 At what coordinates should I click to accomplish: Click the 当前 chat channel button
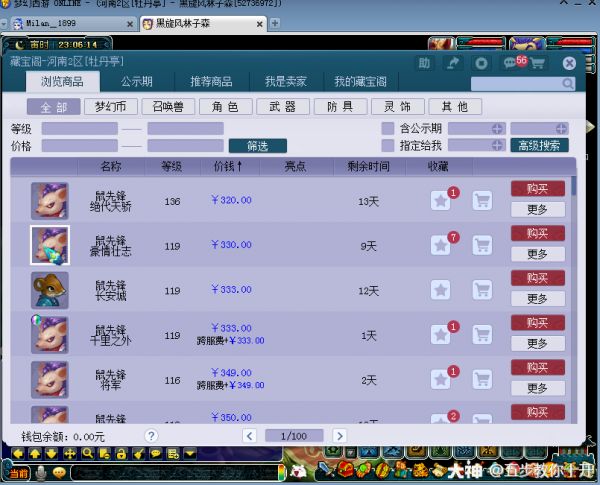point(19,474)
